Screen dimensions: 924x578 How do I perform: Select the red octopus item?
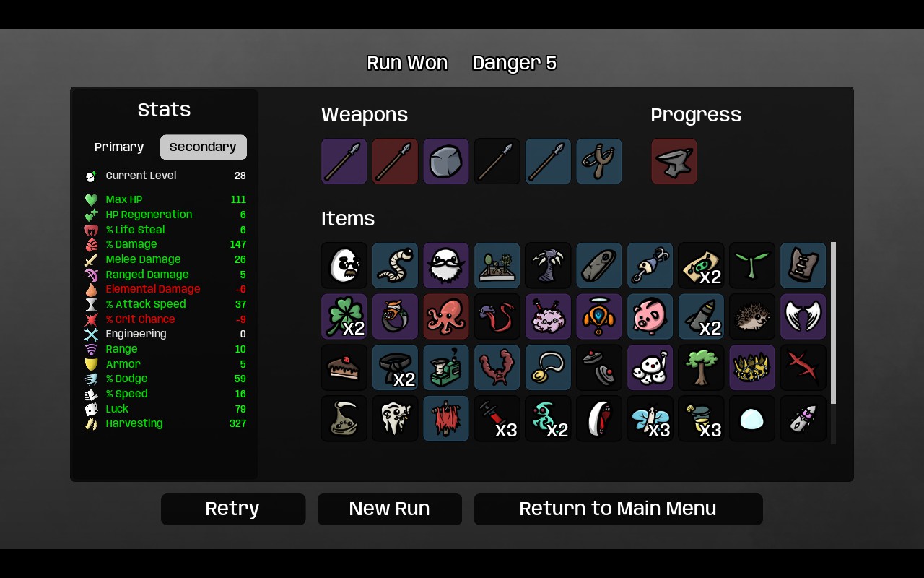click(x=446, y=316)
